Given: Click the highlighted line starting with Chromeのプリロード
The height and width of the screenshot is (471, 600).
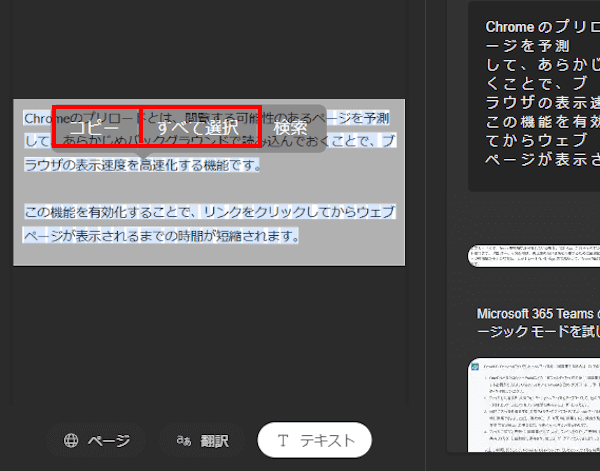Looking at the screenshot, I should coord(207,118).
